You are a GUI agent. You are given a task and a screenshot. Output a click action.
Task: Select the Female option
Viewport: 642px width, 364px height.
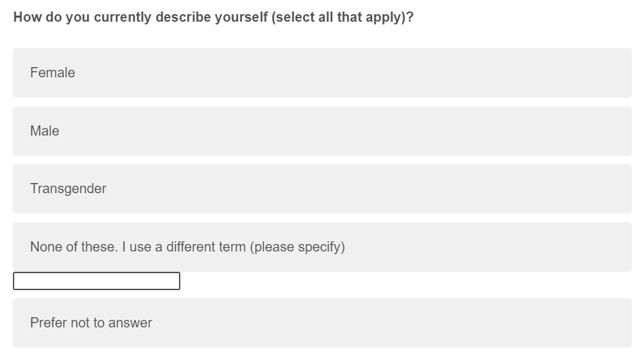pyautogui.click(x=321, y=73)
